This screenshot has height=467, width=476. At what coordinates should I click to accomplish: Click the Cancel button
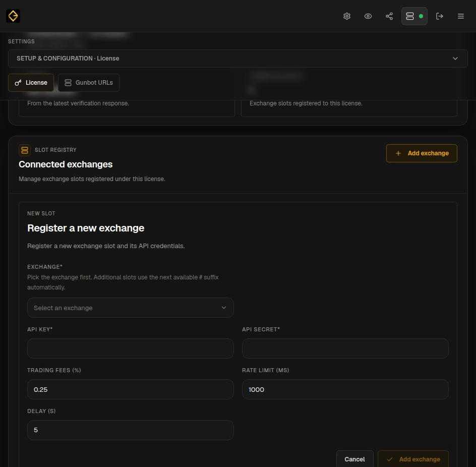pyautogui.click(x=354, y=459)
